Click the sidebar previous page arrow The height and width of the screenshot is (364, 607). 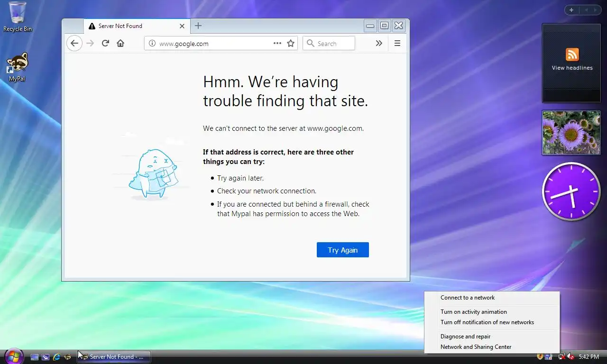pos(586,10)
